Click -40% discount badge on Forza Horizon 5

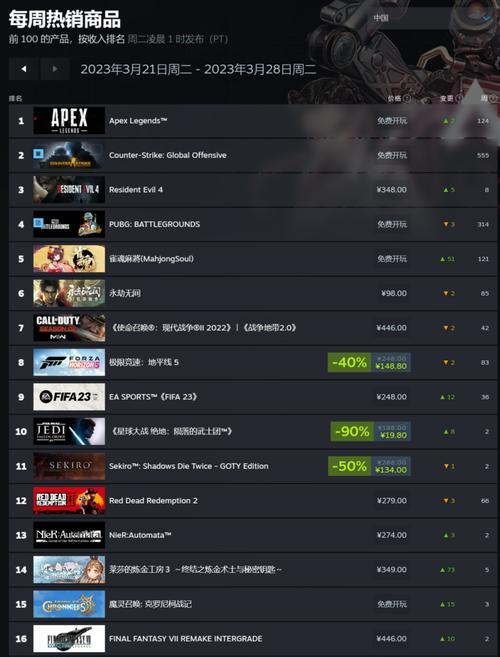pos(350,362)
